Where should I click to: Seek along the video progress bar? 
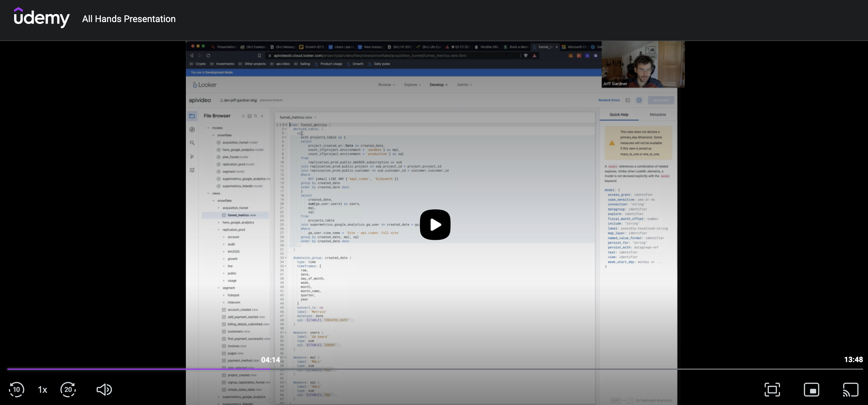tap(434, 369)
